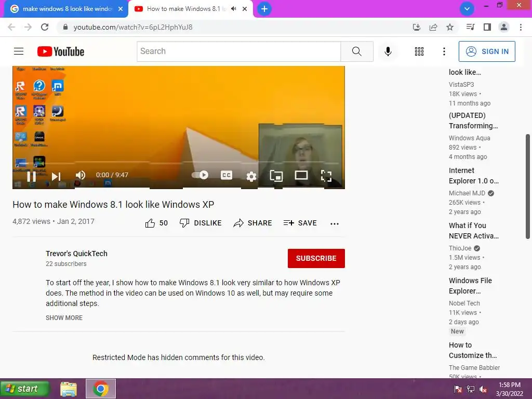Click the install/download page icon
Screen dimensions: 532x399
(417, 27)
